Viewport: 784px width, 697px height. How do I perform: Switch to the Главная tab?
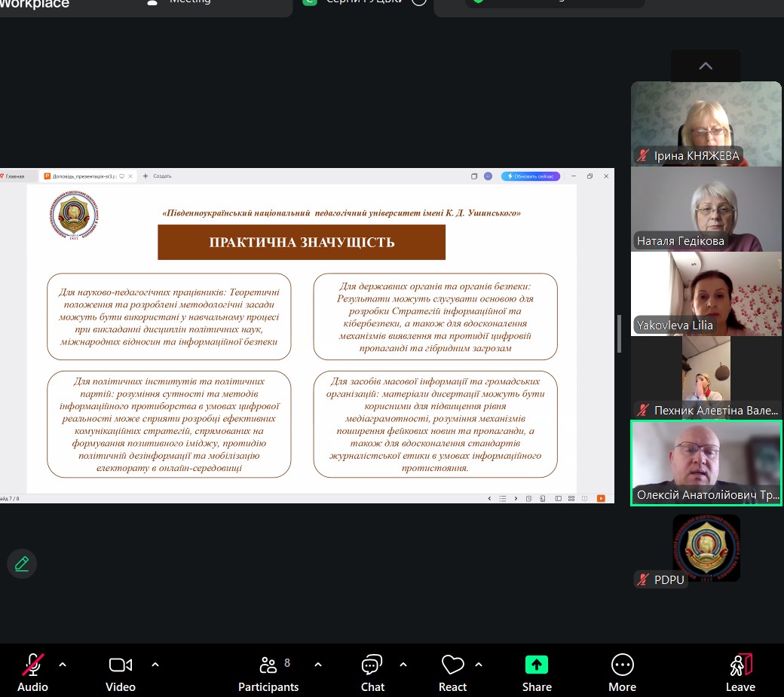[x=14, y=176]
